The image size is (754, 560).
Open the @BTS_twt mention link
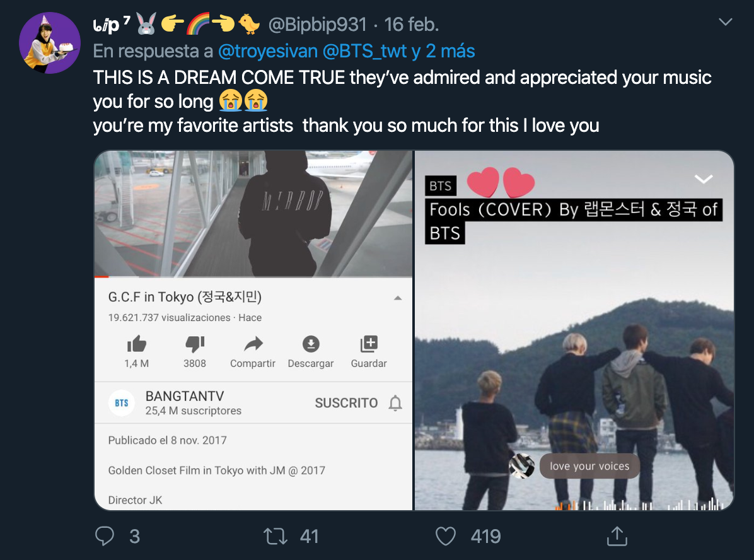(x=364, y=51)
